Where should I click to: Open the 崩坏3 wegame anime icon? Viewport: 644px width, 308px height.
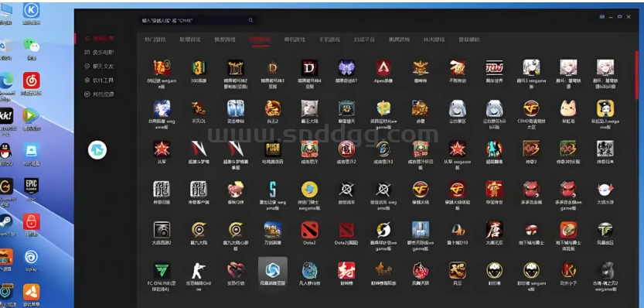(531, 68)
